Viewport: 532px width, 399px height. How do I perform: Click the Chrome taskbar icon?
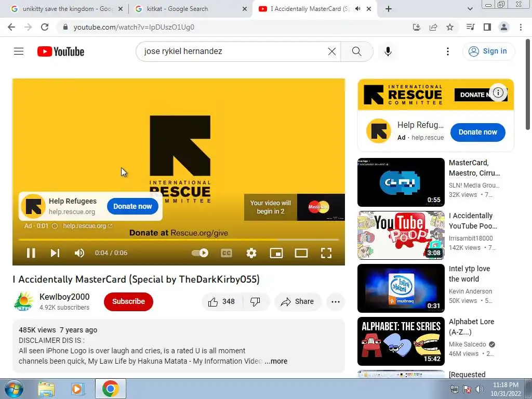point(110,389)
